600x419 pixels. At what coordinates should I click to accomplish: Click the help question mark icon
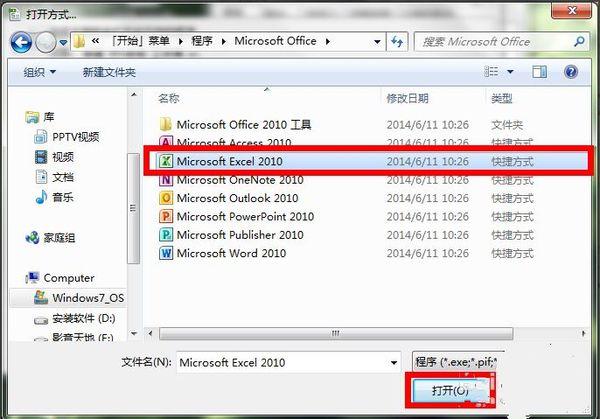[571, 72]
